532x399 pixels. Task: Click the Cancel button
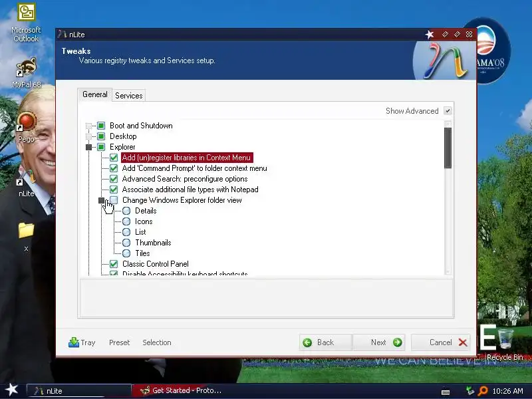coord(440,342)
